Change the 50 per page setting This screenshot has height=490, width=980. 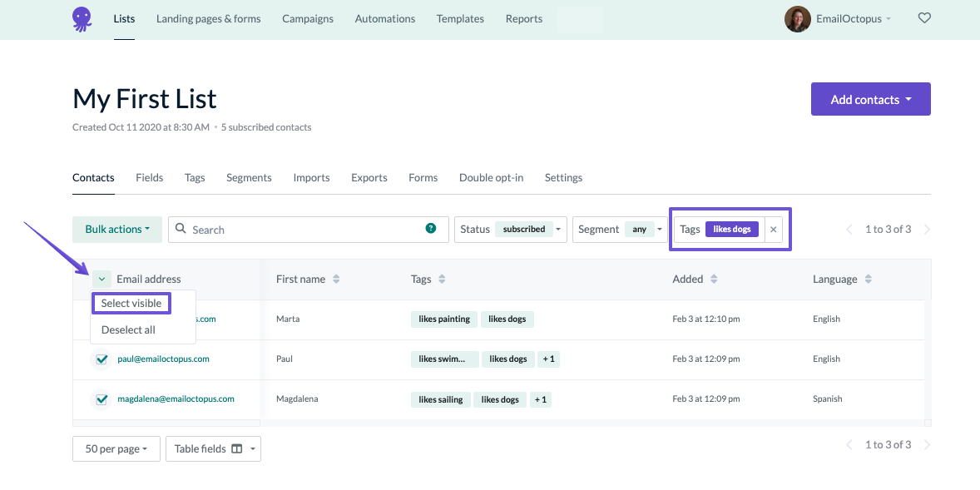pyautogui.click(x=116, y=448)
